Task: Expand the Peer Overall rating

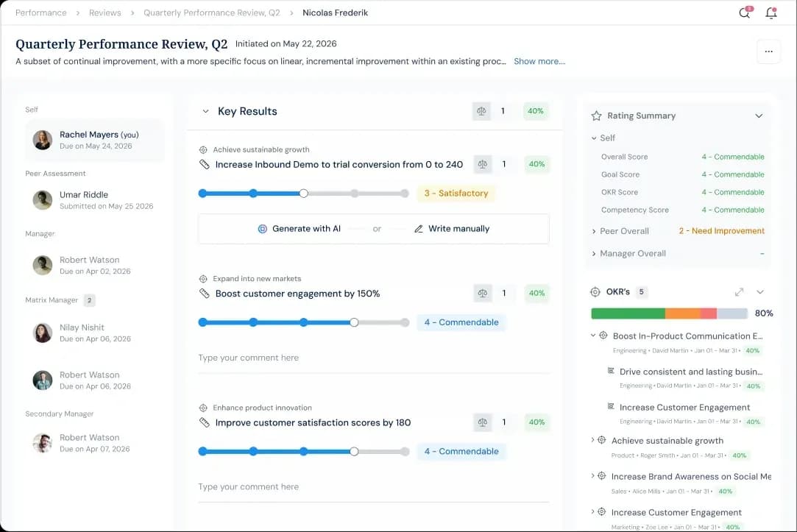Action: click(x=594, y=231)
